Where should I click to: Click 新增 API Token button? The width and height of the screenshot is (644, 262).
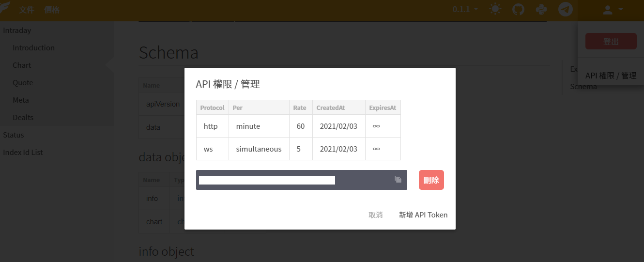(423, 215)
